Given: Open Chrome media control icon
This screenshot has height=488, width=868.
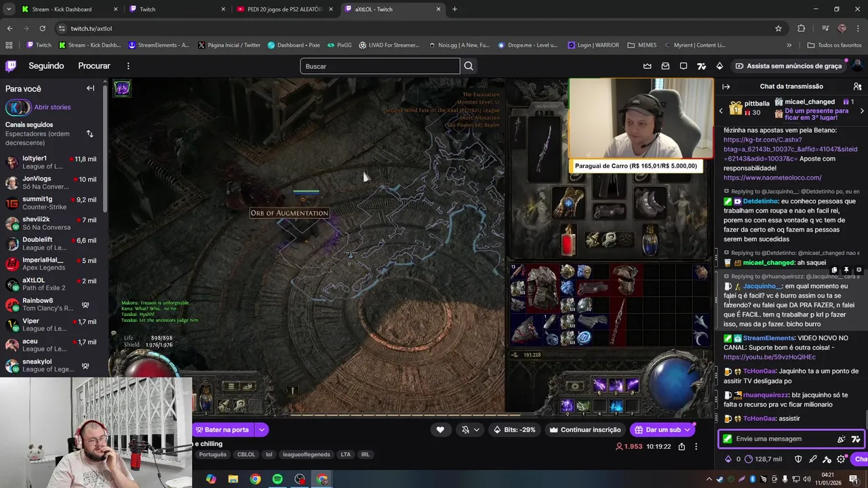Looking at the screenshot, I should 825,28.
